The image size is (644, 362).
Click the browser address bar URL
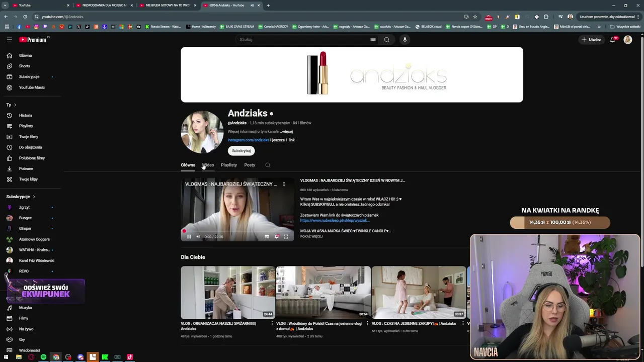(62, 17)
